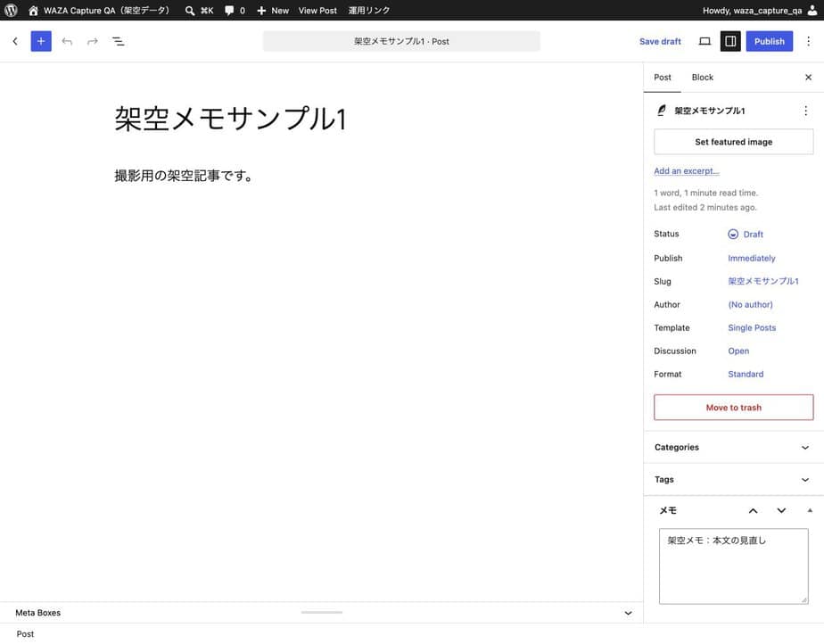Image resolution: width=824 pixels, height=644 pixels.
Task: Click 'Last edited 2 minutes ago' text
Action: coord(705,207)
